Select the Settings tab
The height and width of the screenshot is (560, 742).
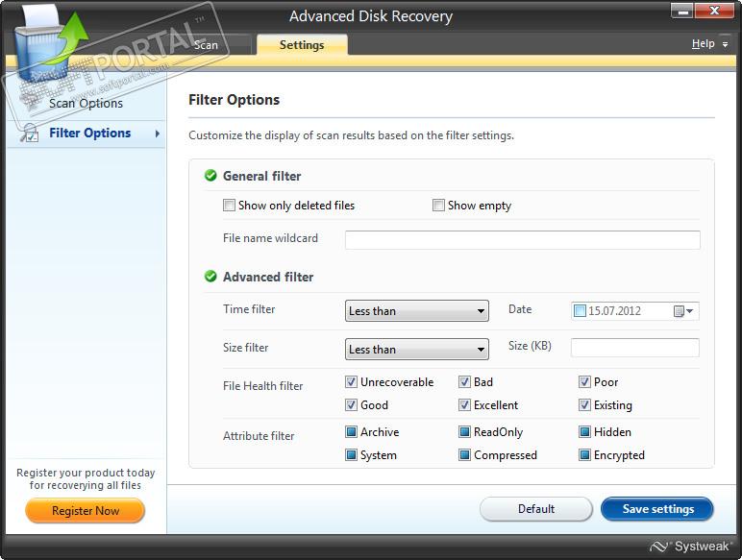(302, 45)
